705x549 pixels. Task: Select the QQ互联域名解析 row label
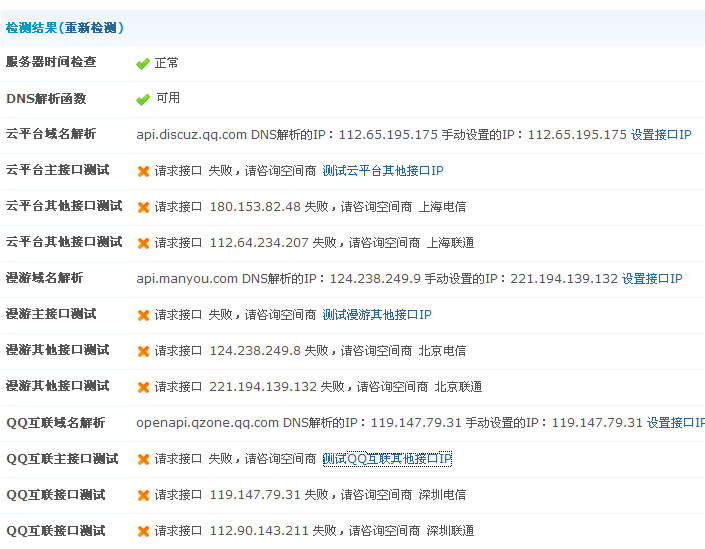pos(55,423)
